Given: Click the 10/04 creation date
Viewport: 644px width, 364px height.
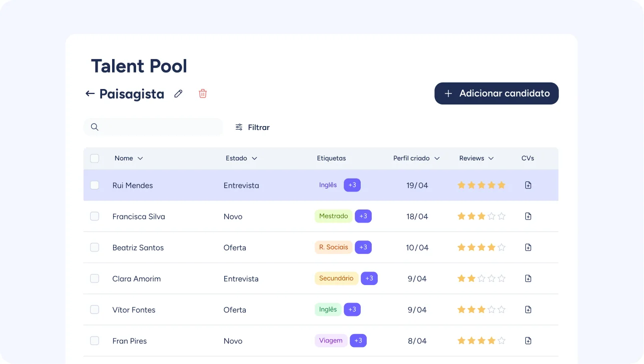Looking at the screenshot, I should [417, 247].
